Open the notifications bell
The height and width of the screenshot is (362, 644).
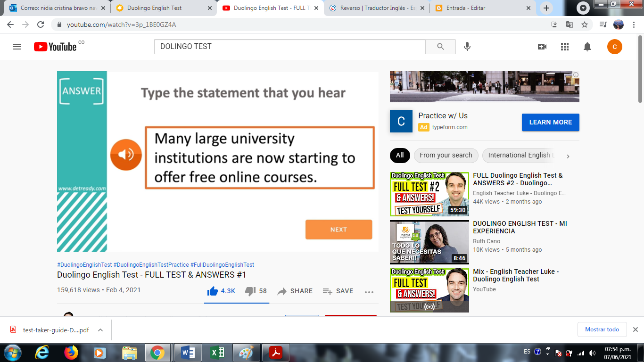[x=587, y=47]
